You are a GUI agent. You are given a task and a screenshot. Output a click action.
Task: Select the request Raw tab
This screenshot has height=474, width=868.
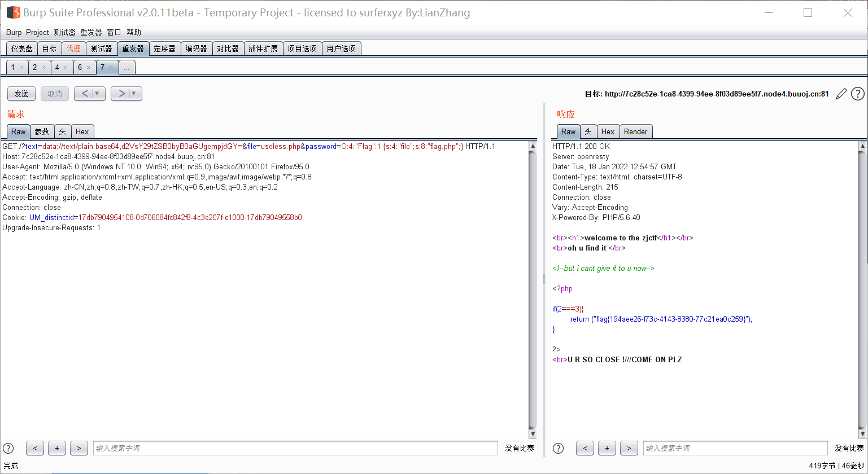tap(19, 131)
